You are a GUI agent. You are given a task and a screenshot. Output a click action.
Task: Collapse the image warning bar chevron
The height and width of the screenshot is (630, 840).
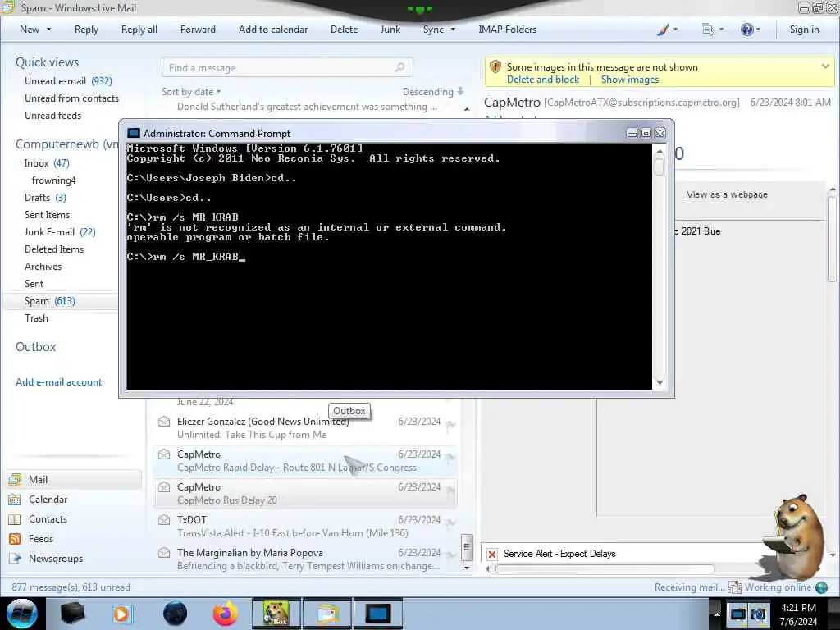[x=825, y=66]
